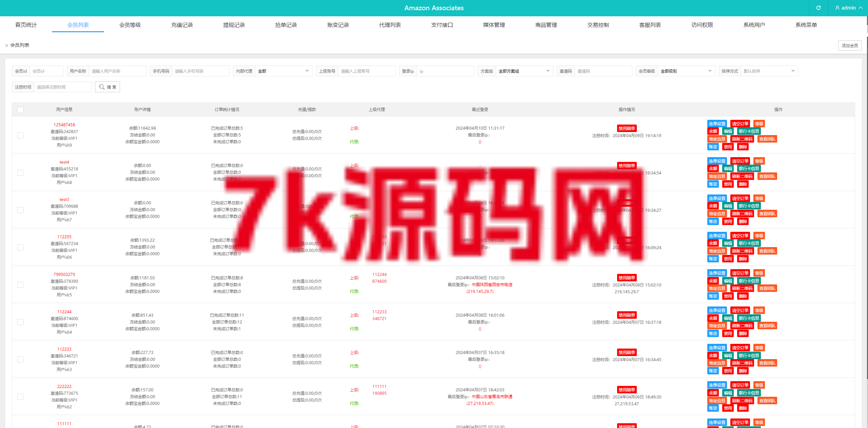The height and width of the screenshot is (428, 868).
Task: Check the row for user 222222
Action: pos(20,397)
